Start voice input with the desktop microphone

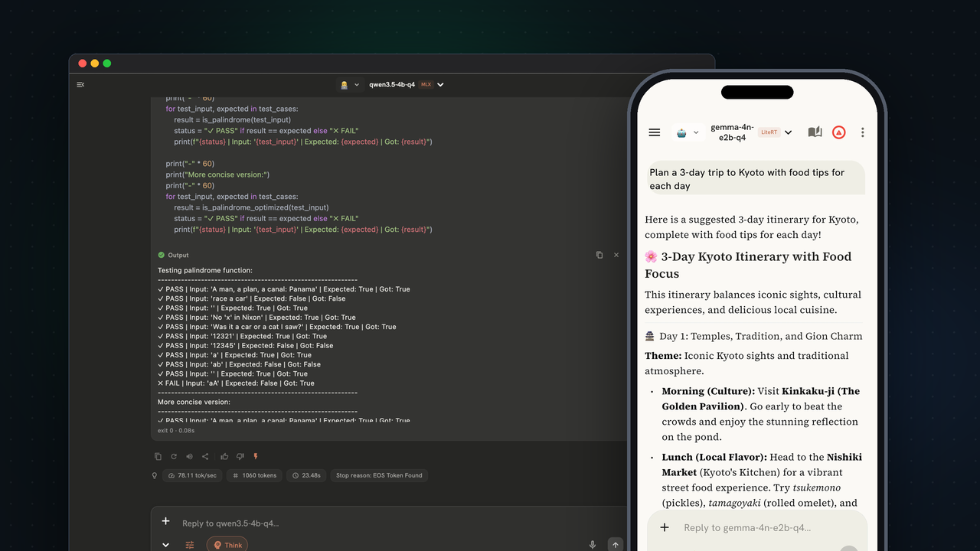coord(593,545)
